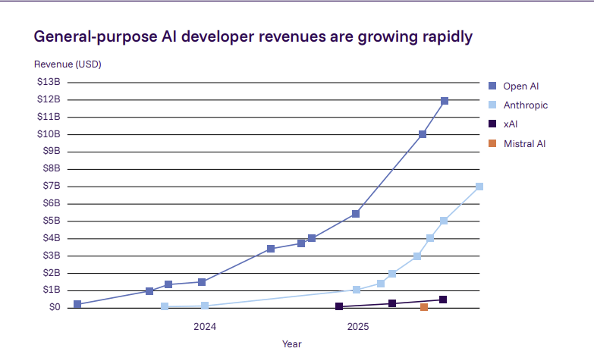Click the 2025 x-axis label
This screenshot has height=364, width=594.
click(x=358, y=328)
